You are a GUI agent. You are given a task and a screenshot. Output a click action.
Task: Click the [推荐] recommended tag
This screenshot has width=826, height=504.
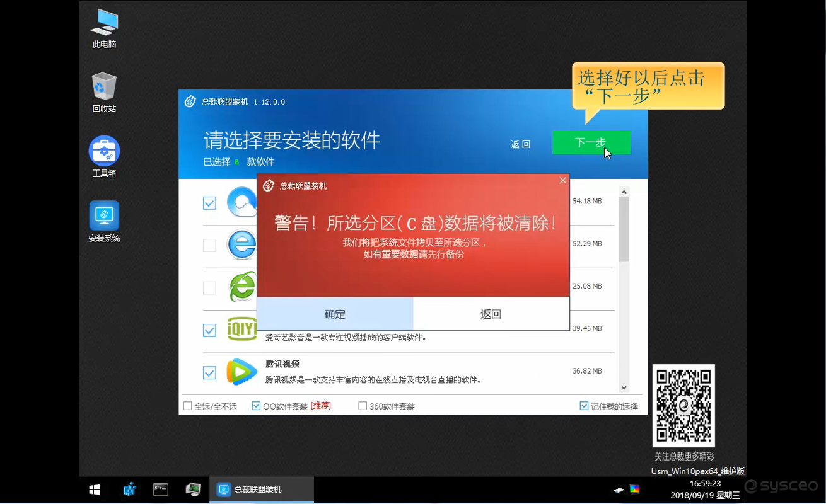pos(320,406)
